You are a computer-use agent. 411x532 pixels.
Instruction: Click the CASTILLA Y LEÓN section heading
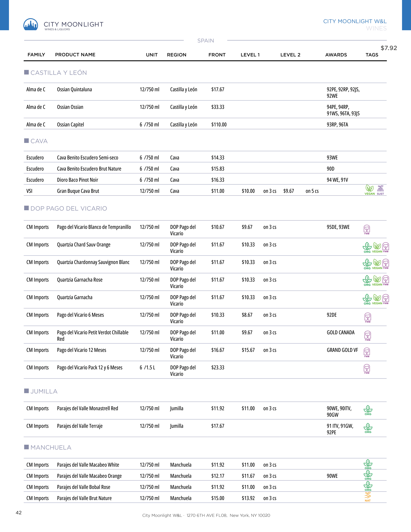coord(59,73)
